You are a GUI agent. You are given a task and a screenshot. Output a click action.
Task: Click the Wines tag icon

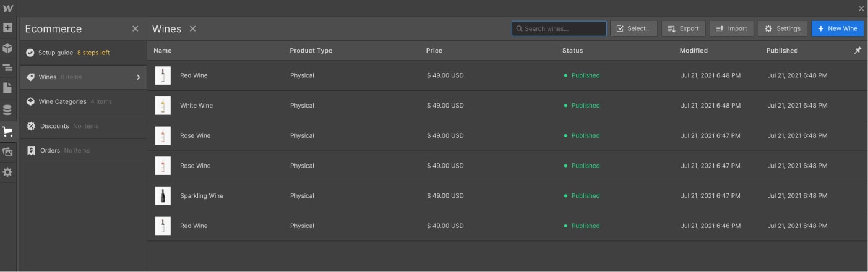coord(30,77)
